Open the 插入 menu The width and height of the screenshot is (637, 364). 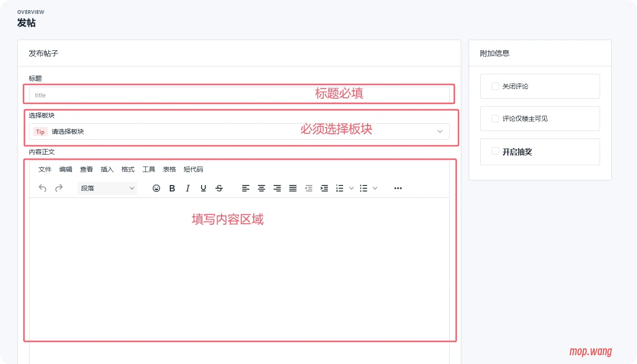[107, 169]
